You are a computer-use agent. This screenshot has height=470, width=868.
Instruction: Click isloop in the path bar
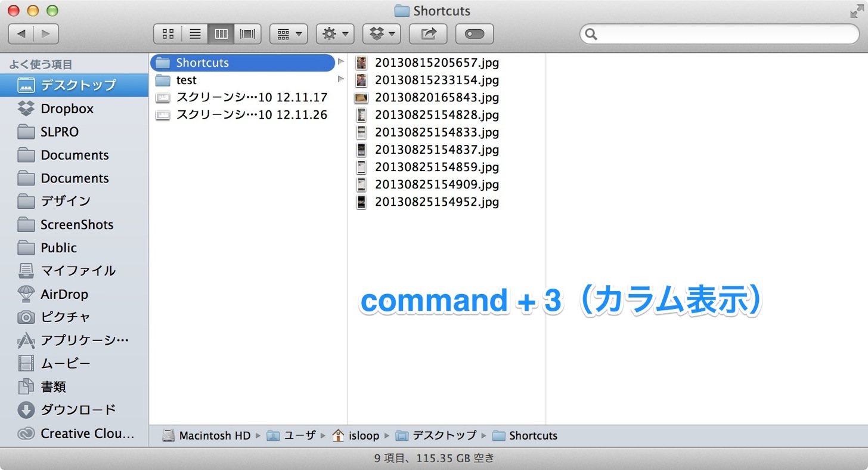pos(356,435)
